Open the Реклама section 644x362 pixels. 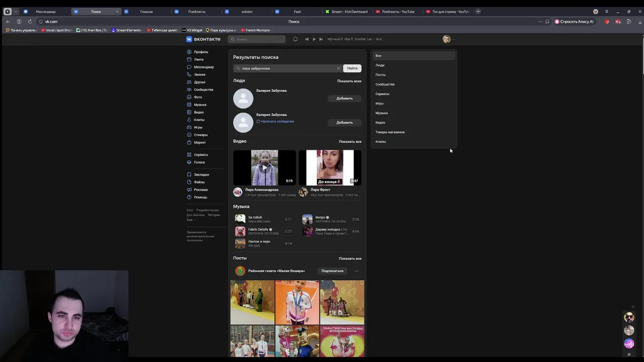201,190
